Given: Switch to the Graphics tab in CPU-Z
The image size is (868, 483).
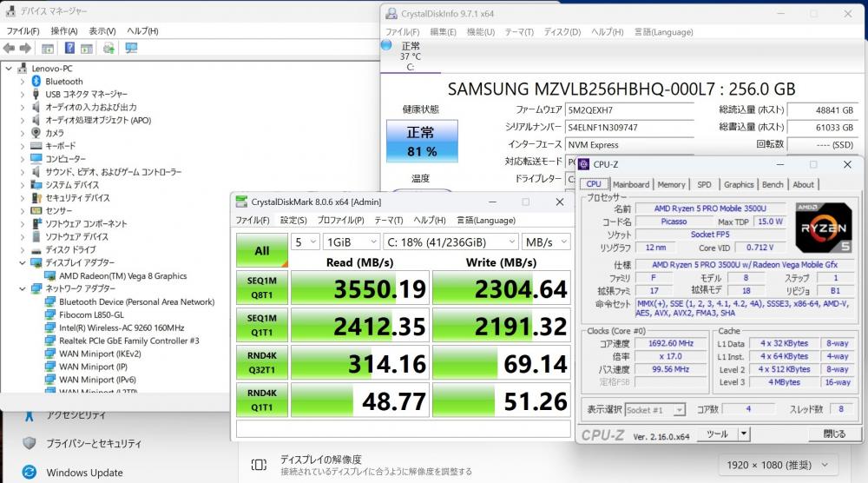Looking at the screenshot, I should point(739,184).
